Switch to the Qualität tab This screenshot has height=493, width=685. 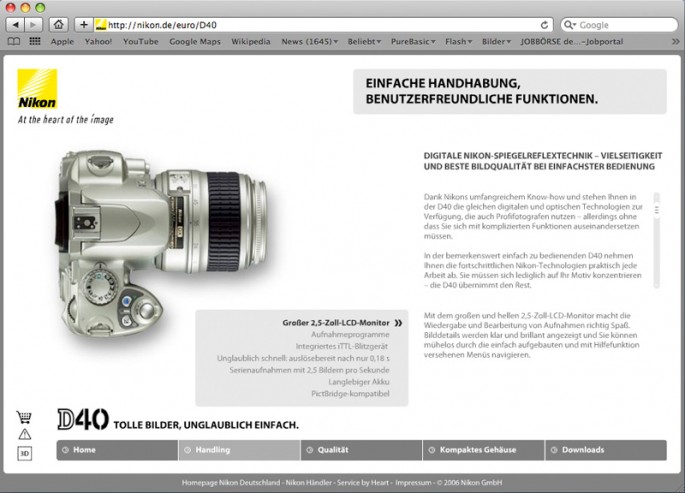361,450
